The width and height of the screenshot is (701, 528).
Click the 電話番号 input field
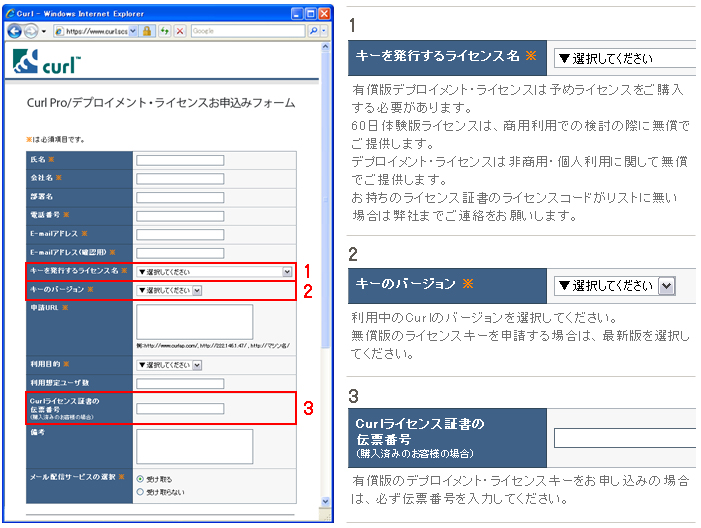pyautogui.click(x=180, y=216)
